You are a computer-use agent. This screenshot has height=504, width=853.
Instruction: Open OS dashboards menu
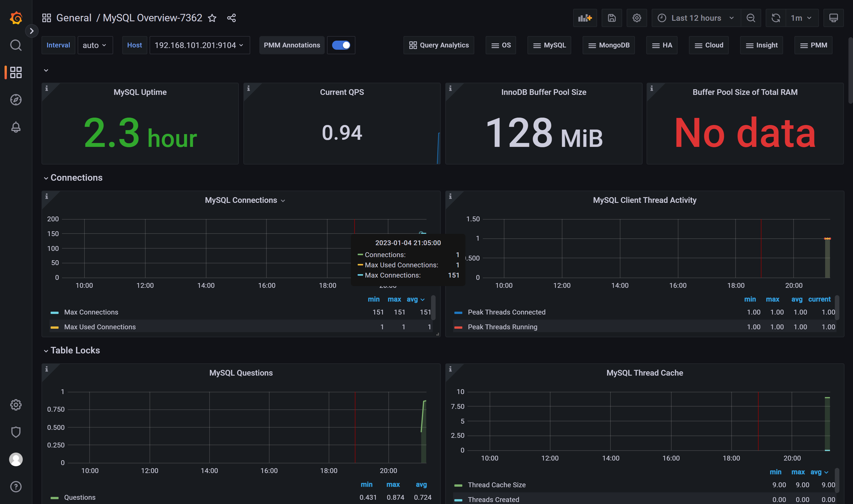coord(501,45)
